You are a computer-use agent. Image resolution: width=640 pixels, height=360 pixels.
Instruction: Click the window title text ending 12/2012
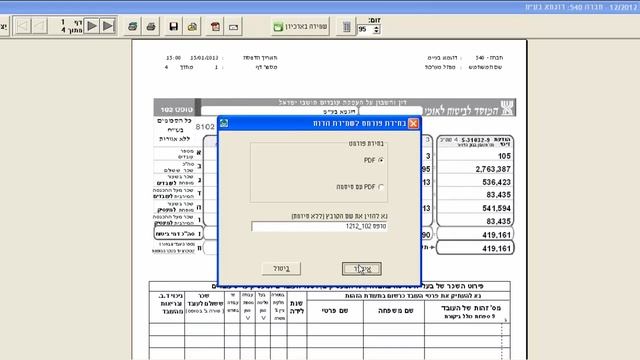point(581,7)
